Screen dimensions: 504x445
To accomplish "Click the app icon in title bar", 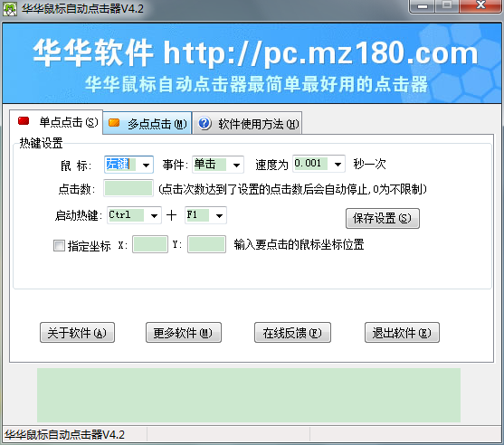I will (10, 9).
